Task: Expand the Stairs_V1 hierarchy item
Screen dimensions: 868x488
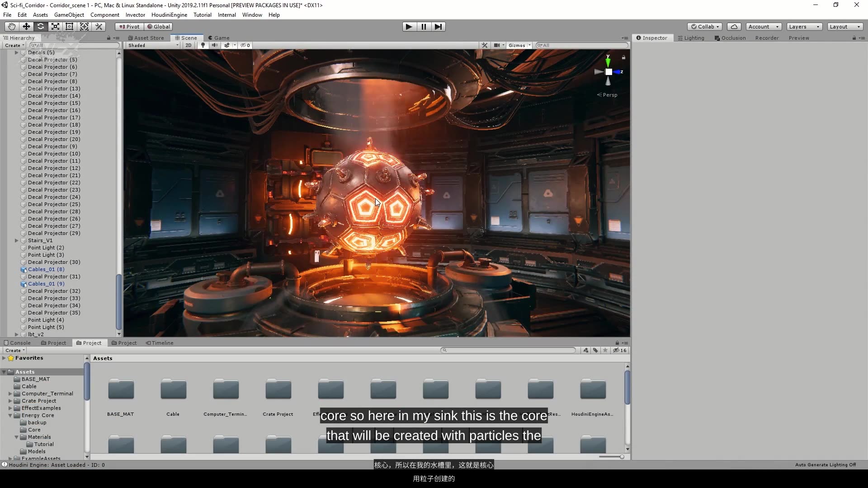Action: (16, 240)
